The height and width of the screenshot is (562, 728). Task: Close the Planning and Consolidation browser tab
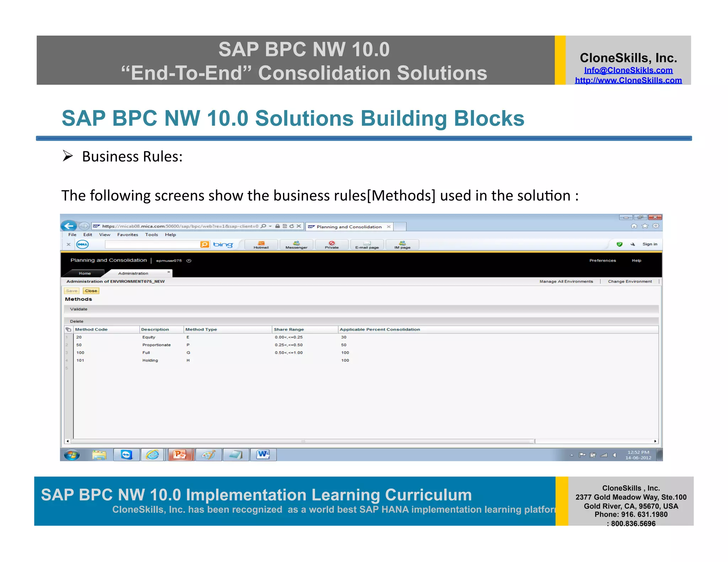click(389, 227)
